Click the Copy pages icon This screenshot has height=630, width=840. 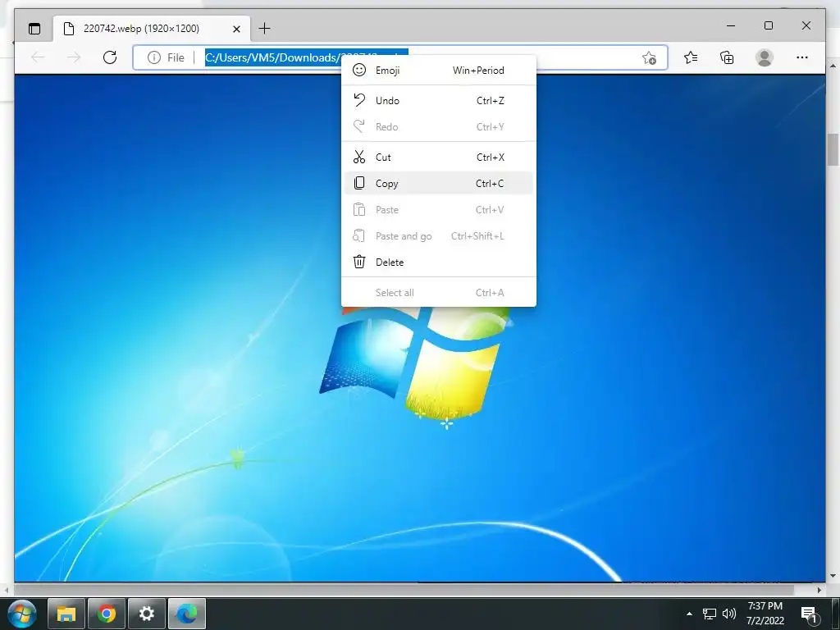[x=359, y=183]
